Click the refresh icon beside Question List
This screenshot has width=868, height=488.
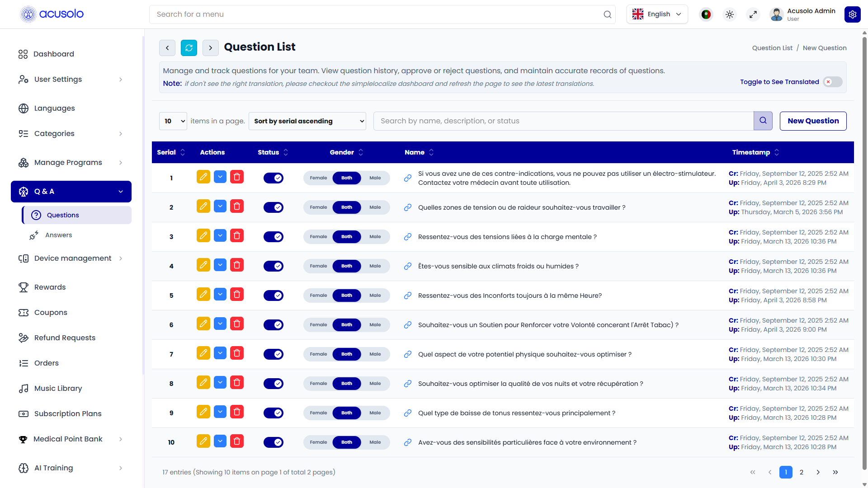[x=189, y=48]
